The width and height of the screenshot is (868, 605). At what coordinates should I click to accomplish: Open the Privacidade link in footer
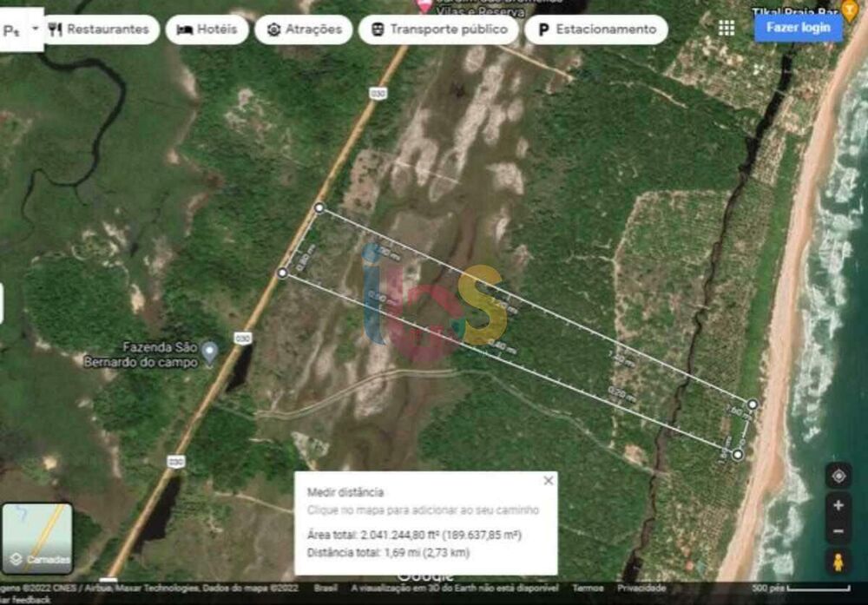point(641,588)
